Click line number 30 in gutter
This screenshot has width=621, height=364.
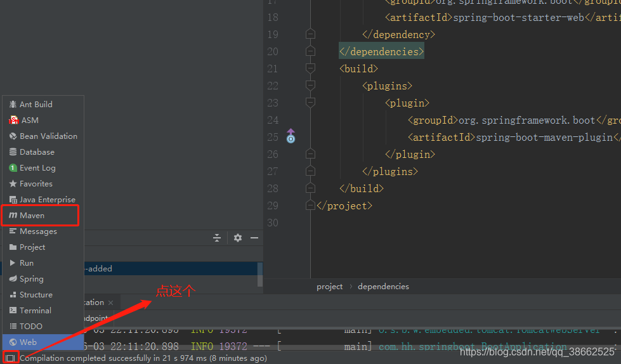point(273,223)
